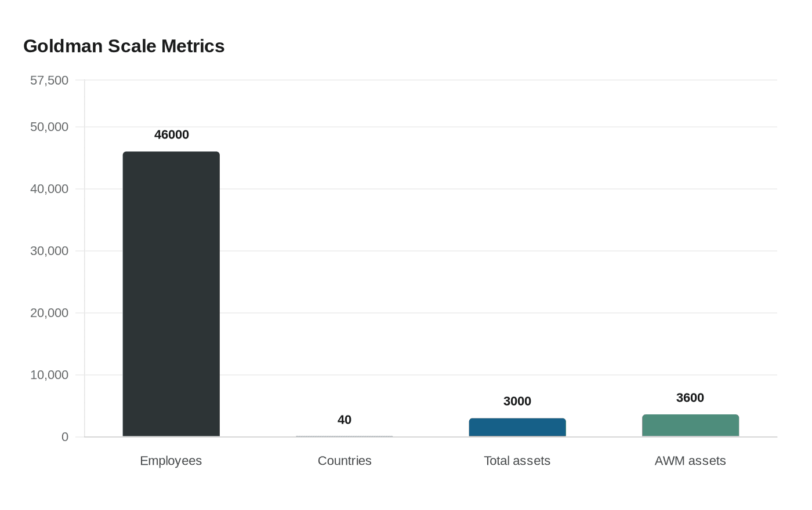
Task: Select the 46000 data label
Action: click(x=171, y=134)
